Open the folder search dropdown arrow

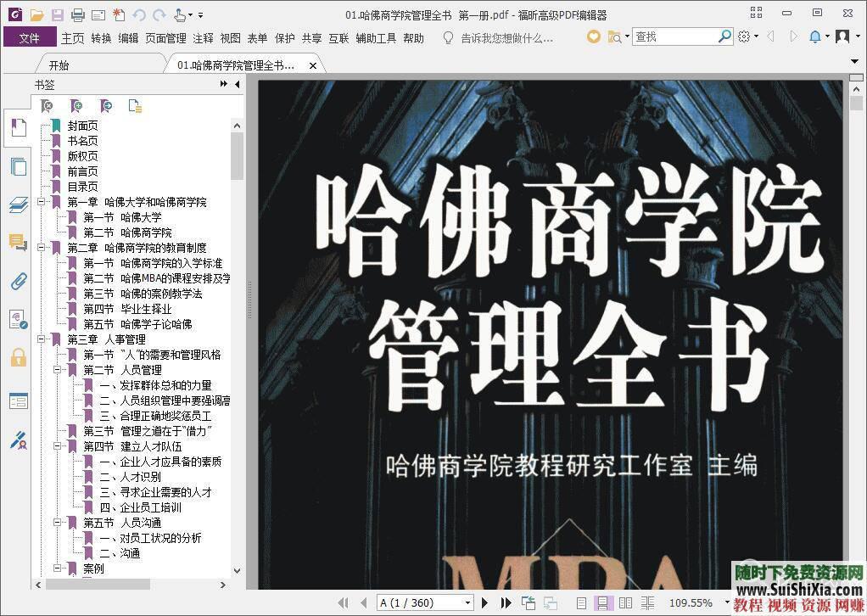pyautogui.click(x=627, y=37)
